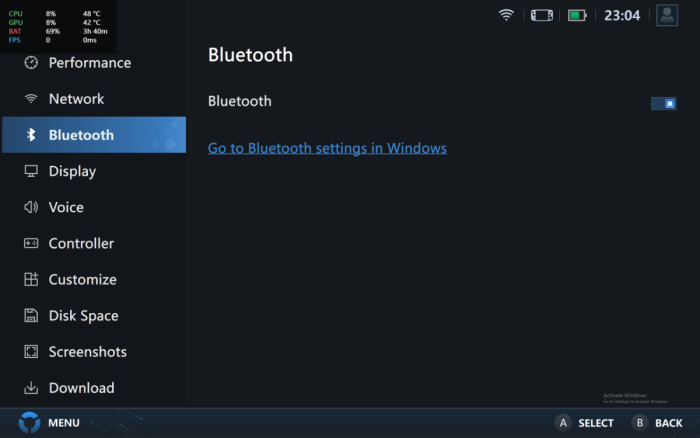Viewport: 700px width, 438px height.
Task: Click the Controller gamepad icon
Action: pos(31,243)
